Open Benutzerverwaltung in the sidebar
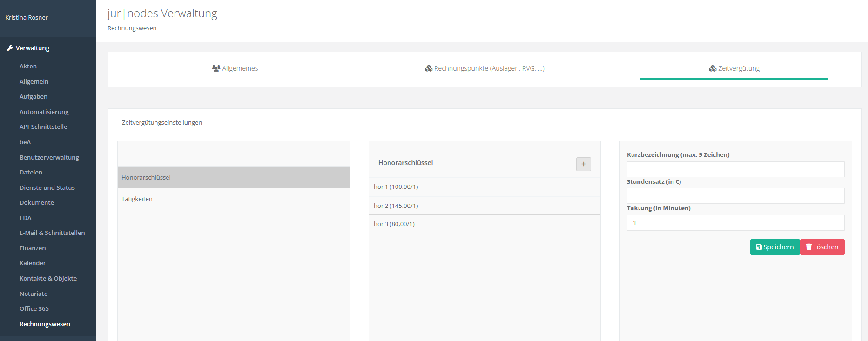The image size is (868, 341). coord(49,157)
